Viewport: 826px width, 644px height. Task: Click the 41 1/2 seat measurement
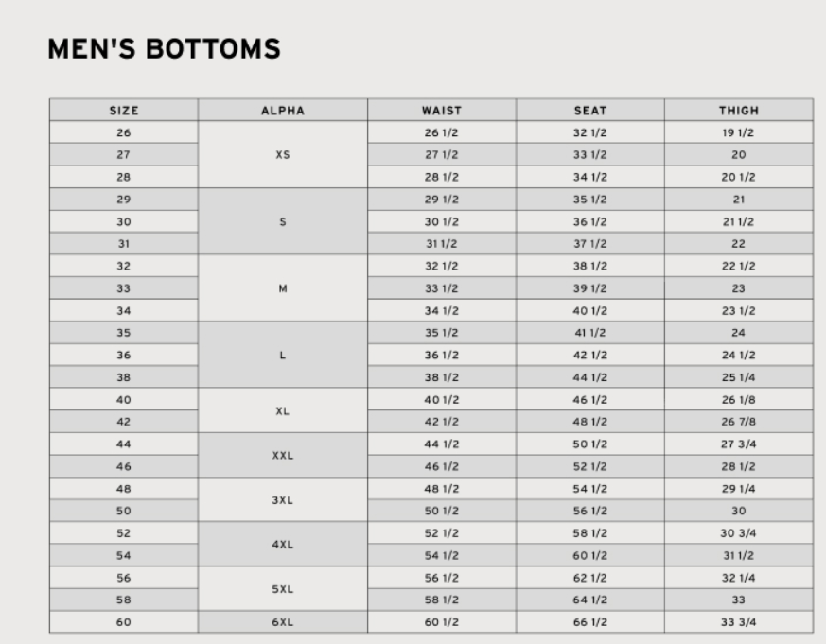tap(590, 333)
